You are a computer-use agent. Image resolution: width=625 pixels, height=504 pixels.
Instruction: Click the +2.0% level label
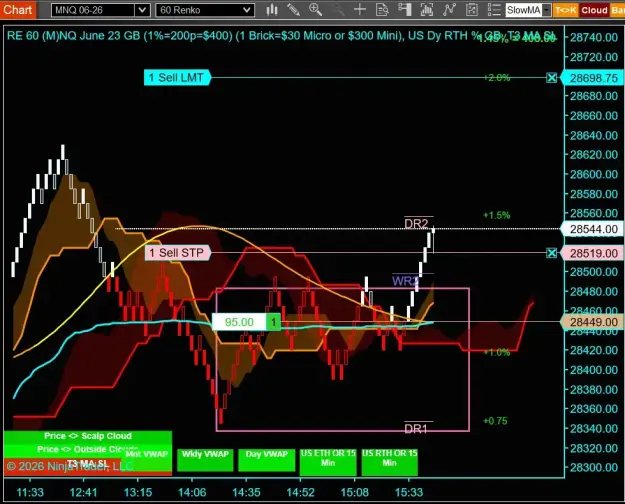click(x=497, y=78)
